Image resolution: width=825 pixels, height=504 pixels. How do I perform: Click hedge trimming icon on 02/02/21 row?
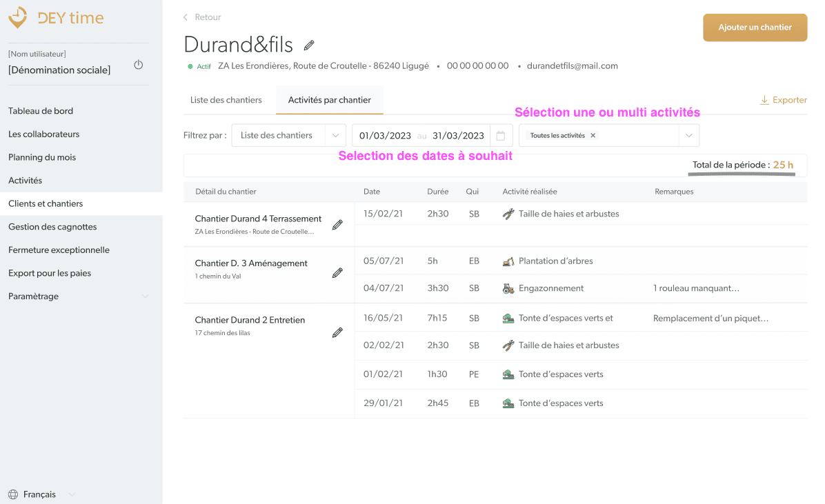508,345
